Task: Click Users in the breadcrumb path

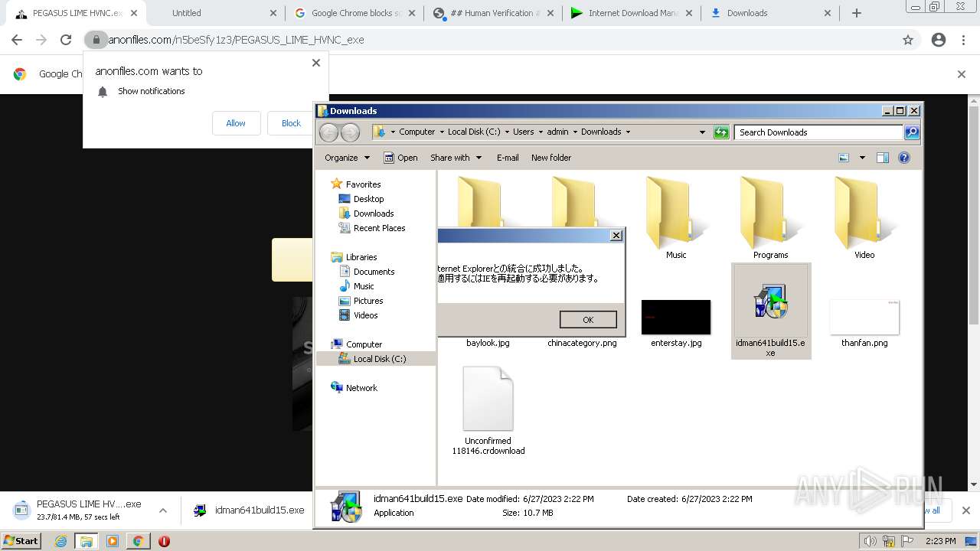Action: (x=523, y=132)
